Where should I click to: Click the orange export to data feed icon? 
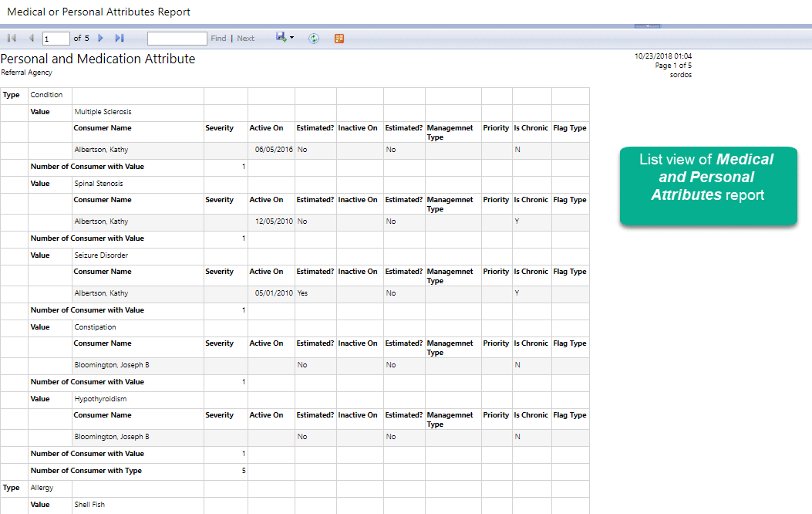pyautogui.click(x=339, y=38)
